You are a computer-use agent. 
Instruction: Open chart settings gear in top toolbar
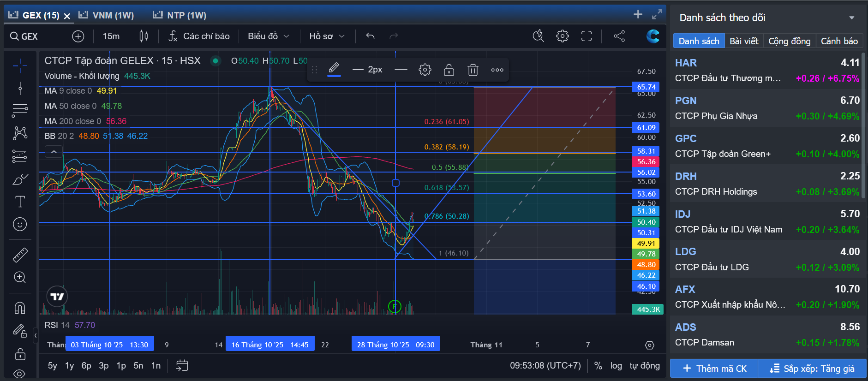(563, 36)
